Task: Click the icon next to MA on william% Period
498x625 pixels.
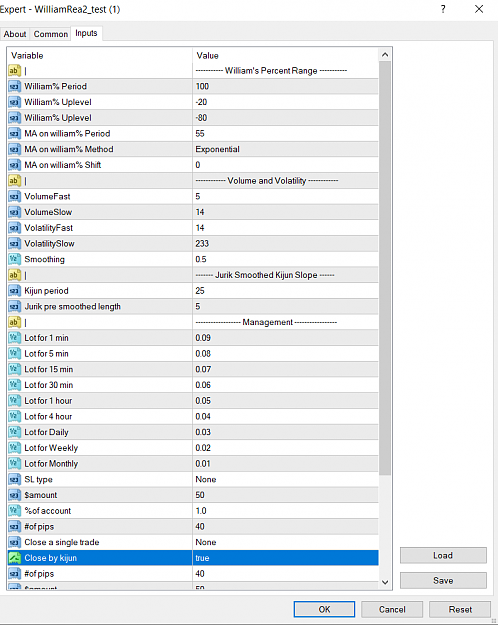Action: (x=14, y=134)
